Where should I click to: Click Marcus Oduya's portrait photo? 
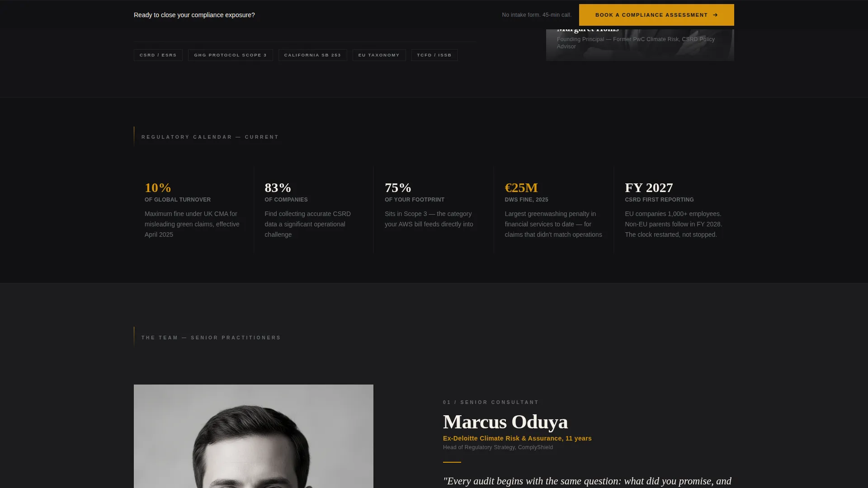point(254,436)
